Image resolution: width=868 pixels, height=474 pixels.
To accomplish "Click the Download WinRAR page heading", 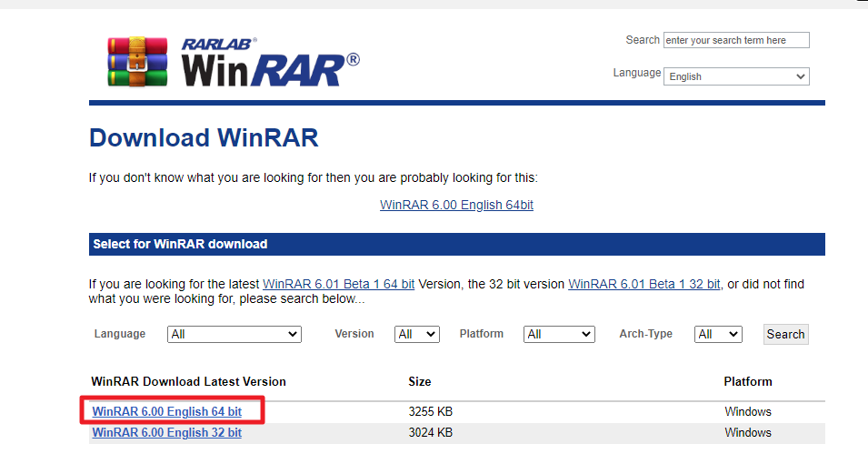I will [204, 138].
